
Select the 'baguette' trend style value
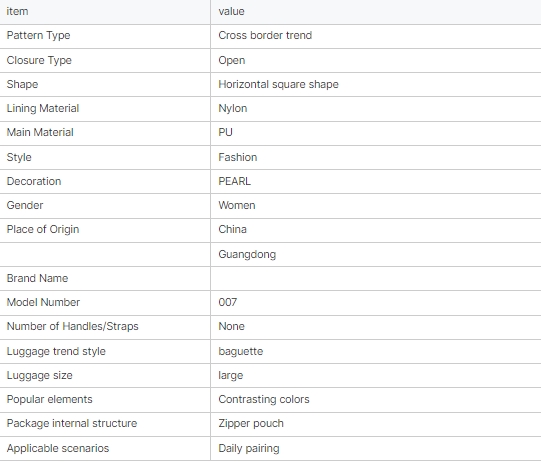(240, 351)
